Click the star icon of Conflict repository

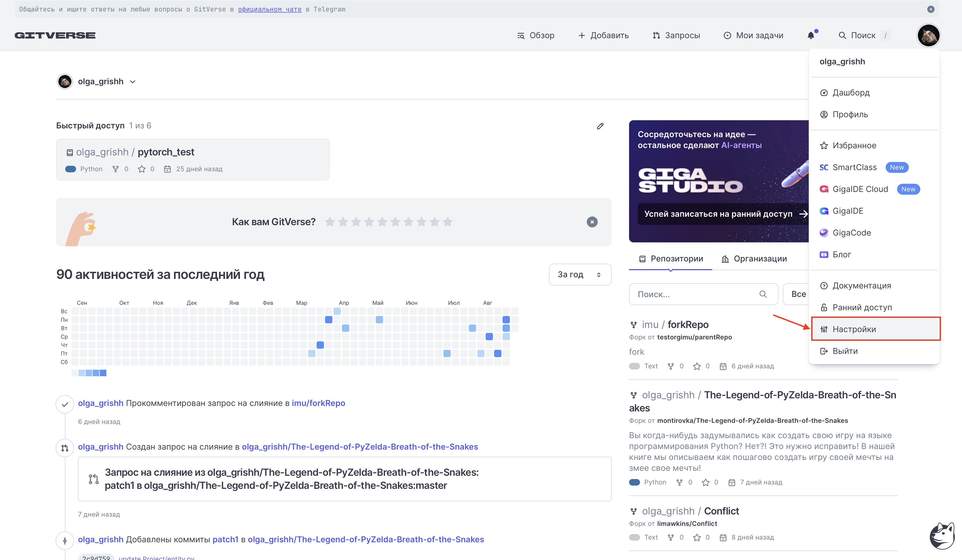[697, 537]
